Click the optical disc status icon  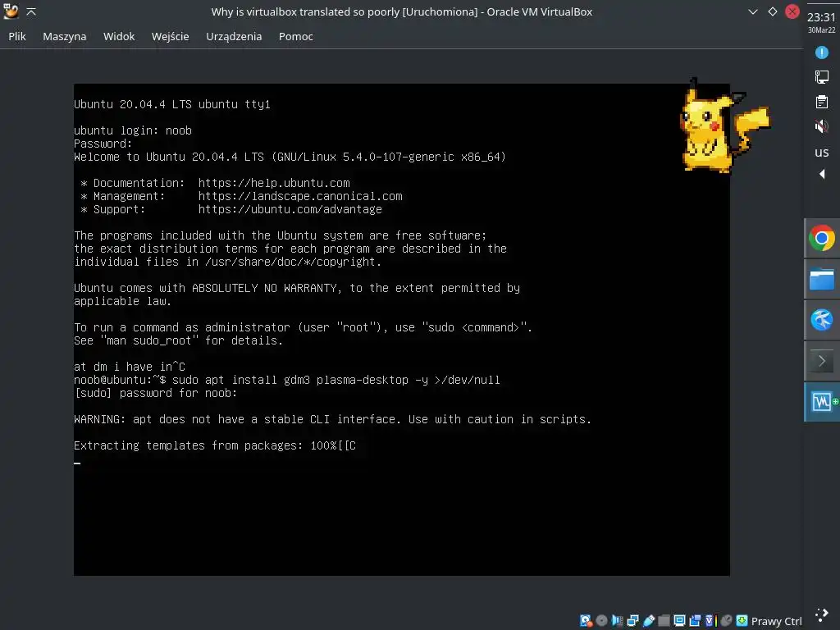point(601,621)
